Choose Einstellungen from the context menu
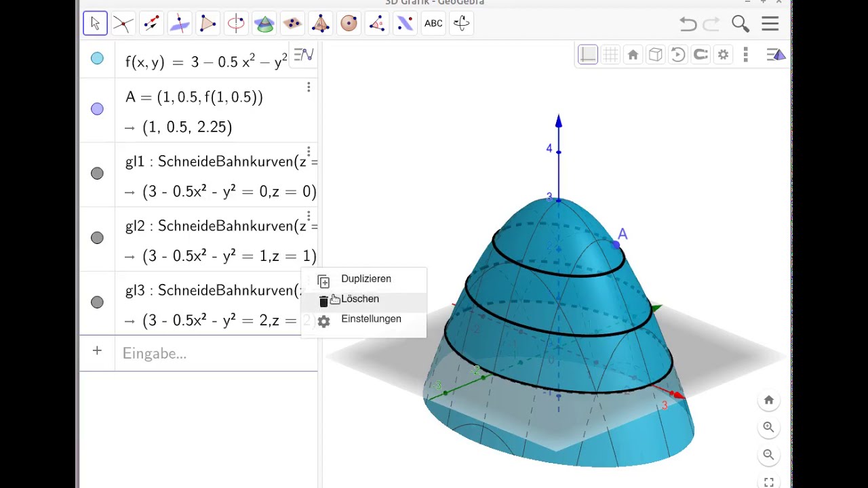868x488 pixels. (x=364, y=319)
